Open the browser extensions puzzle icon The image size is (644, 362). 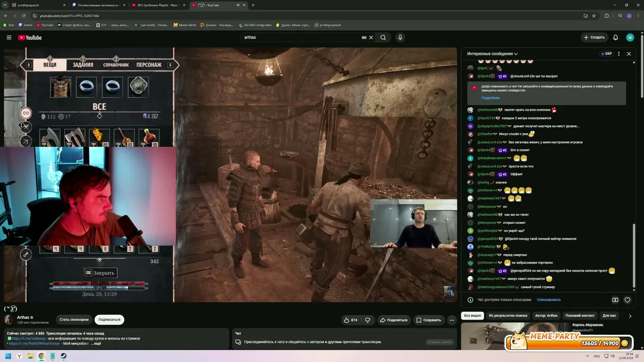(x=607, y=16)
